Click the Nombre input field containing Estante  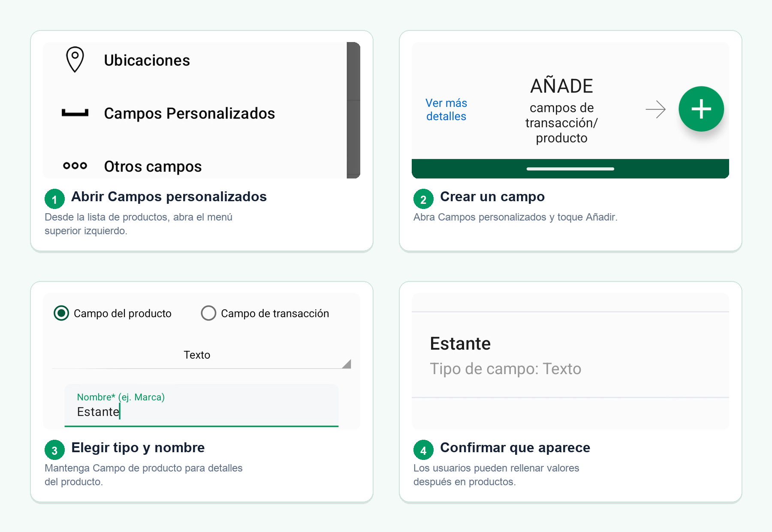(202, 405)
